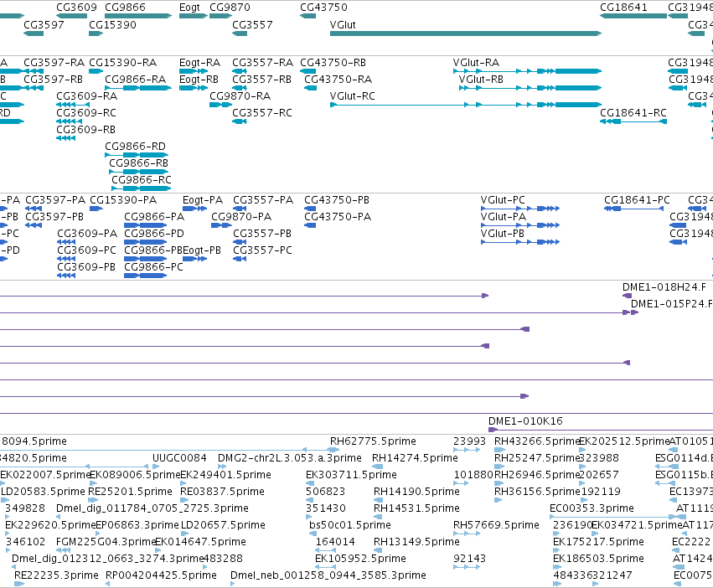The width and height of the screenshot is (713, 588).
Task: Select EST Dmel_neb_001258_0944_3585.3prime
Action: point(233,584)
